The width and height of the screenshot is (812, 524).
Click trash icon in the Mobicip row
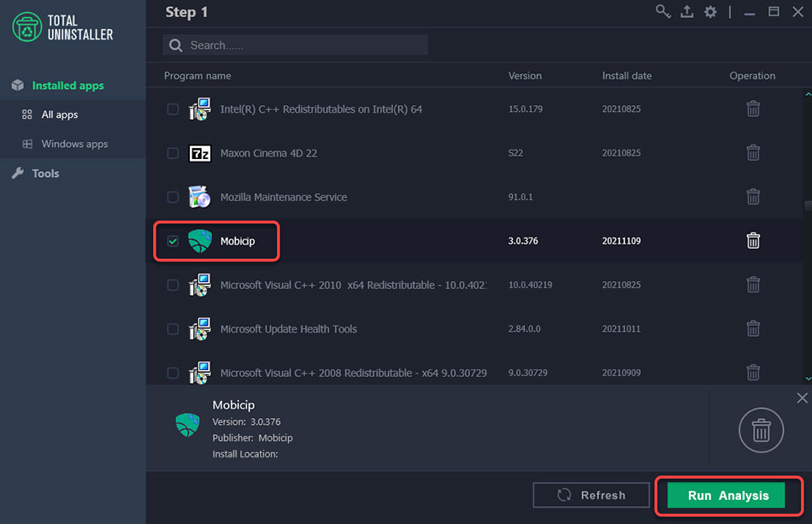[753, 241]
